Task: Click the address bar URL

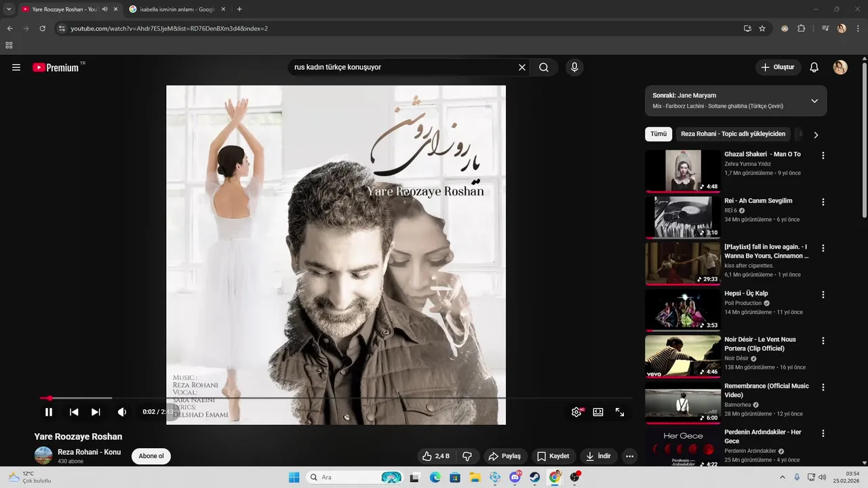Action: click(x=170, y=28)
